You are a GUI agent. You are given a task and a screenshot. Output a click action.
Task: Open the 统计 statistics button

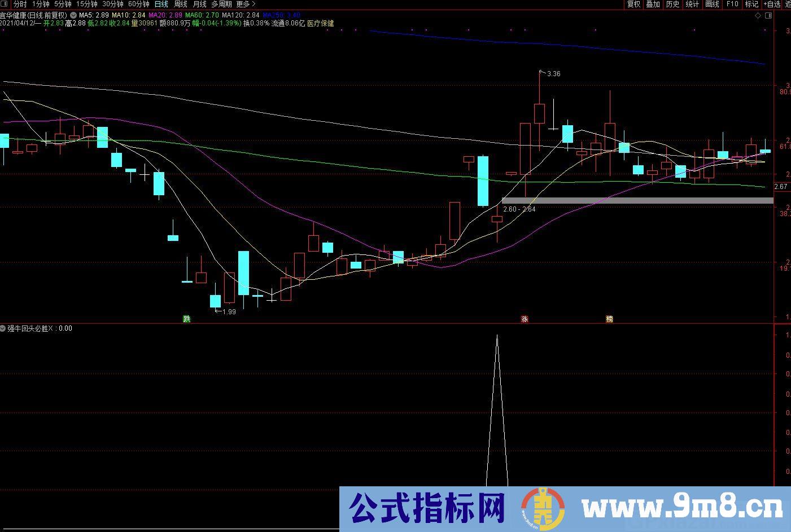(x=692, y=4)
